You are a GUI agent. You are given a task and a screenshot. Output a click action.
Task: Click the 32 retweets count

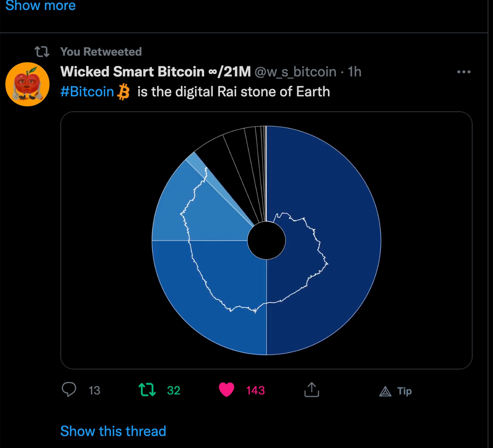174,390
